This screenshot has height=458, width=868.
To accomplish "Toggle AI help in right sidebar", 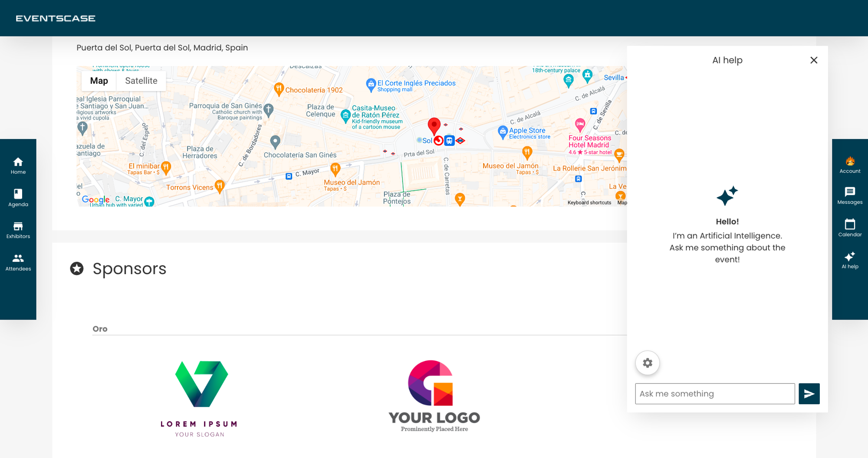I will point(849,260).
